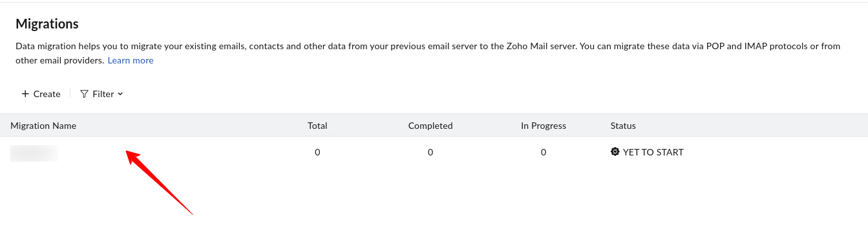
Task: Click the Total column header
Action: [x=317, y=126]
